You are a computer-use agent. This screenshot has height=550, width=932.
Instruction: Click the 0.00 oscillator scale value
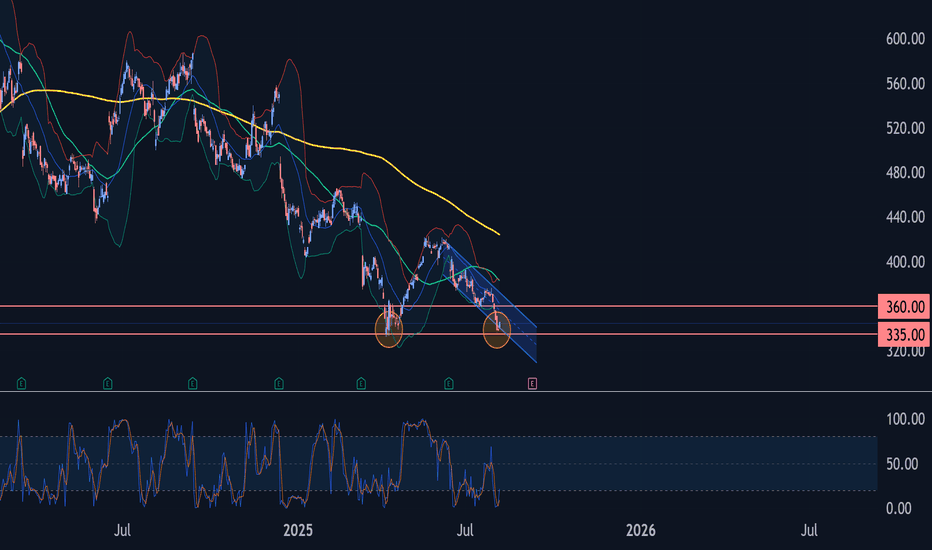[898, 508]
